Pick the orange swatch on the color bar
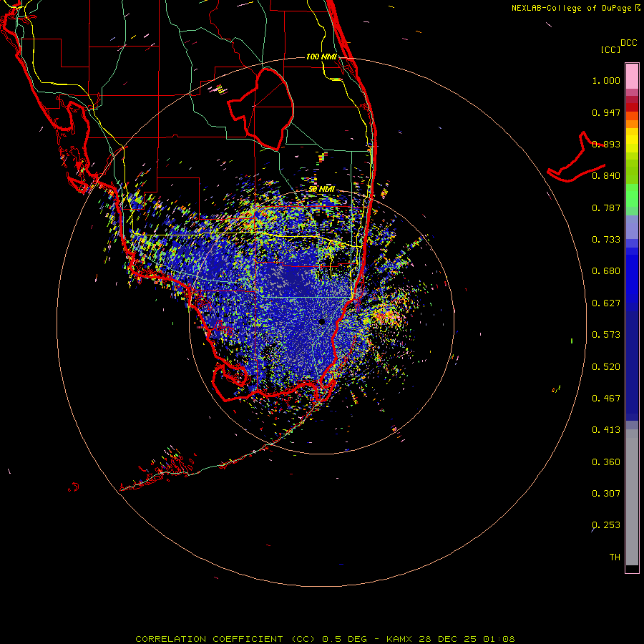644x644 pixels. (x=632, y=124)
